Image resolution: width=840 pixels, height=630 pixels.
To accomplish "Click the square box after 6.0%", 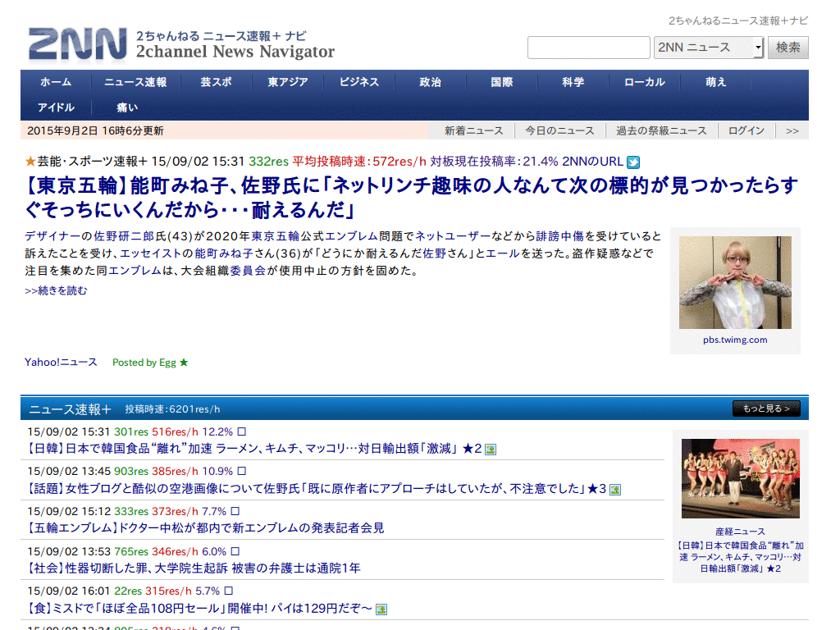I will pyautogui.click(x=235, y=551).
